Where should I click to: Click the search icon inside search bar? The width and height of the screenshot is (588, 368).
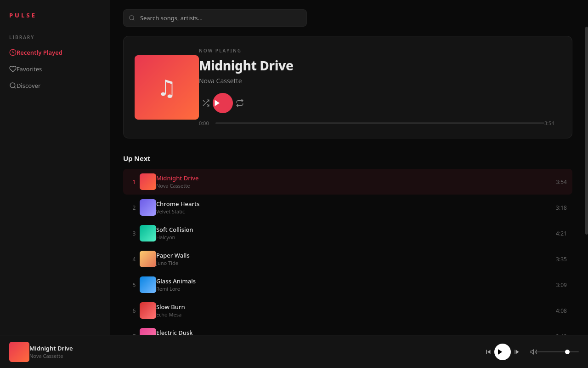(132, 18)
